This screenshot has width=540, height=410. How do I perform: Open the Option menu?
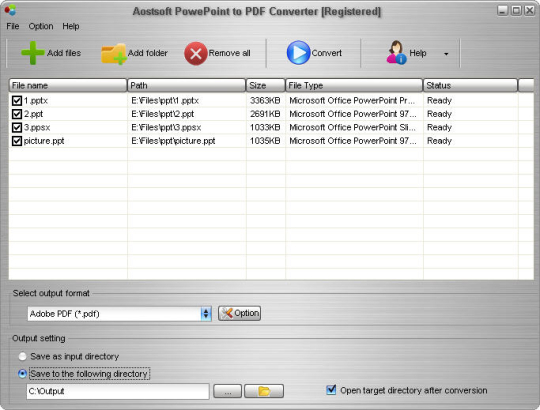coord(41,26)
